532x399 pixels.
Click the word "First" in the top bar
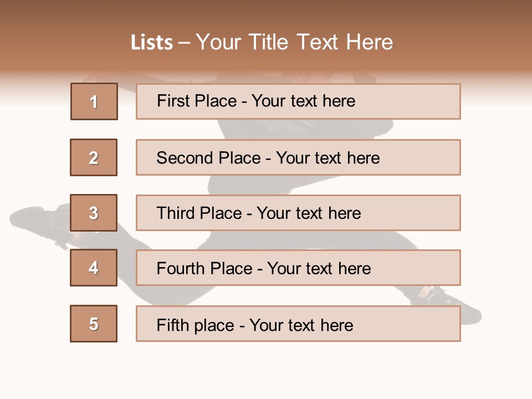pyautogui.click(x=173, y=101)
